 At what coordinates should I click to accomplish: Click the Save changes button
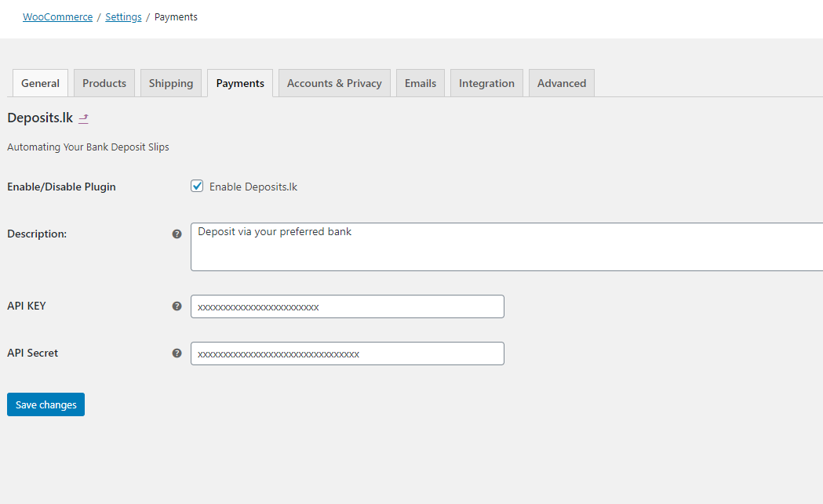pos(46,404)
